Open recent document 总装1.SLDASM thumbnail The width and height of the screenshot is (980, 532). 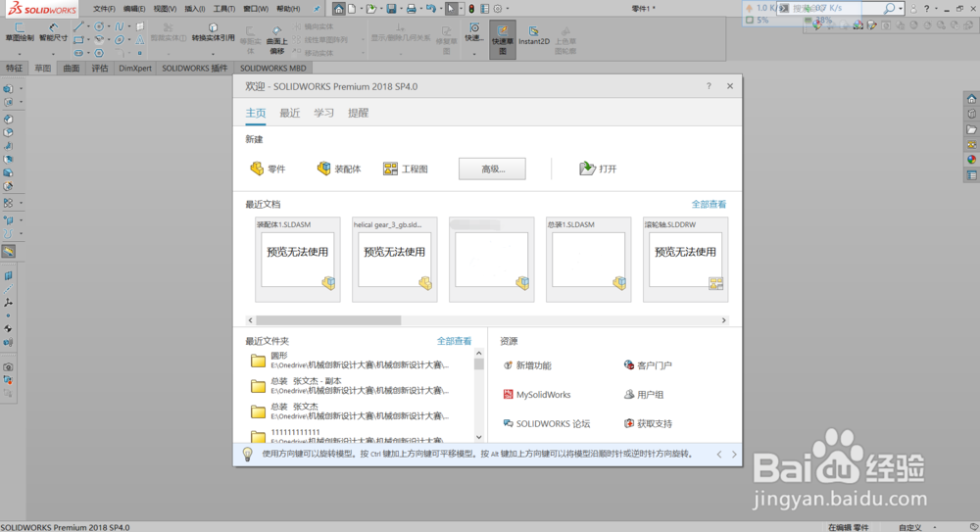[x=588, y=260]
